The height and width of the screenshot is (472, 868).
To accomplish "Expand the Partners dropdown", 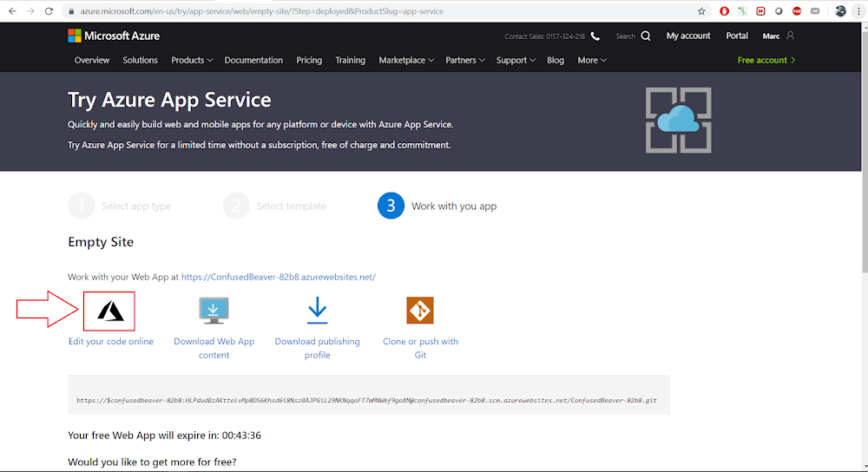I will click(x=465, y=61).
